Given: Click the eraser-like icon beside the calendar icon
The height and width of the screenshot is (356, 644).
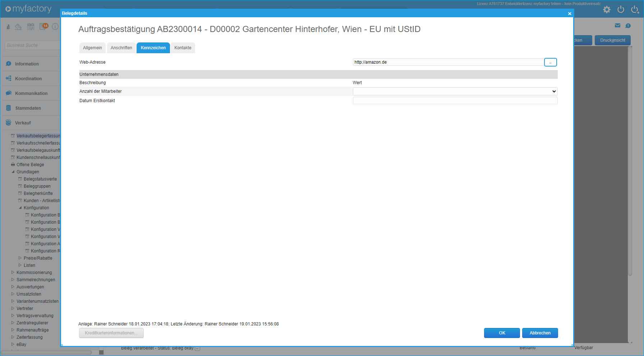Looking at the screenshot, I should [18, 27].
